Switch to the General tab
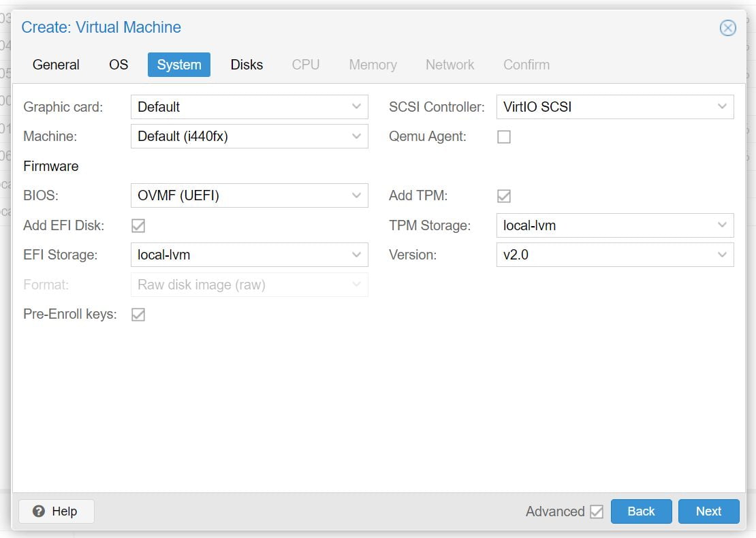The image size is (756, 538). pyautogui.click(x=56, y=65)
